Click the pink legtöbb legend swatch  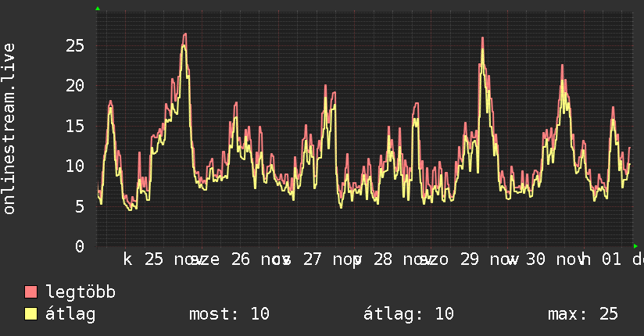[30, 291]
